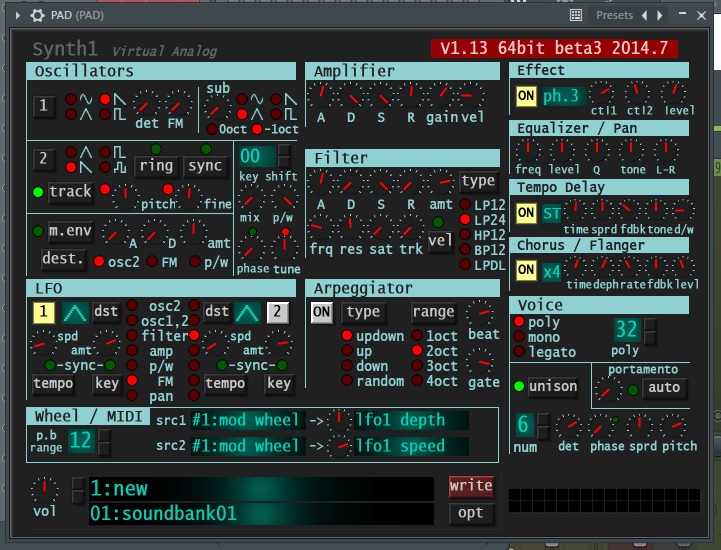Select the arpeggiator random mode
Viewport: 721px width, 550px height.
(347, 380)
